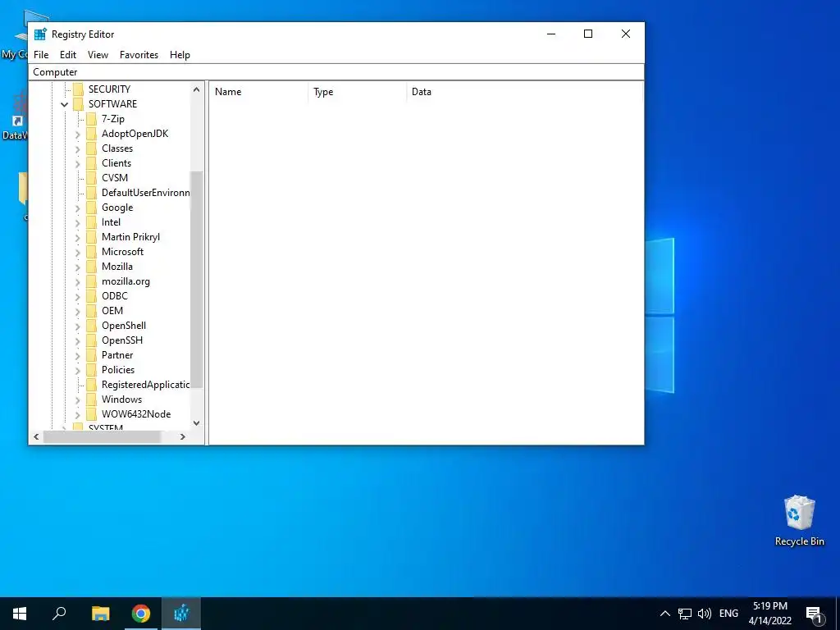This screenshot has width=840, height=630.
Task: Click the RegisteredApplications folder icon
Action: 92,384
